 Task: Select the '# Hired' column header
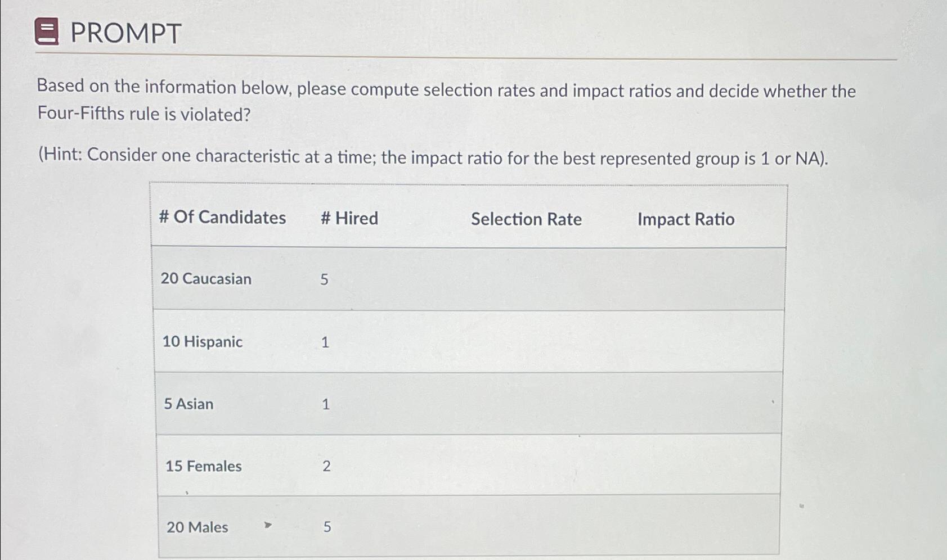point(349,218)
